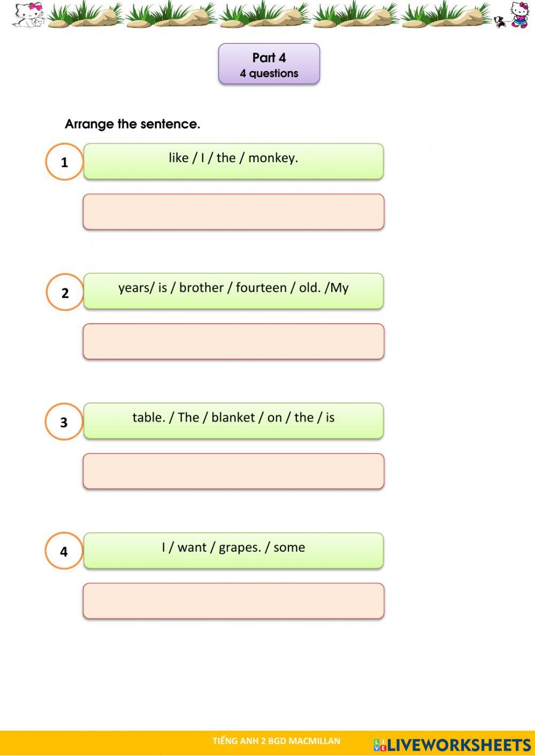Image resolution: width=535 pixels, height=756 pixels.
Task: Click the number 4 circle badge
Action: [64, 551]
